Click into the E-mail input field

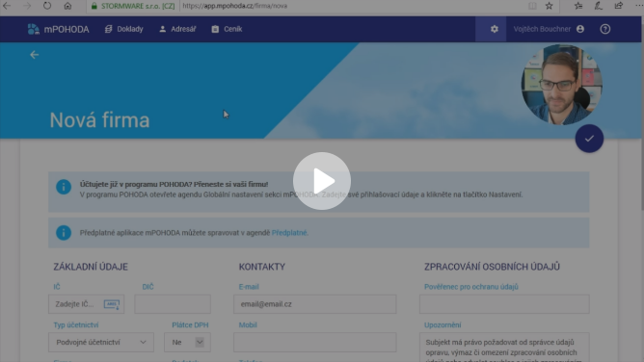coord(315,304)
